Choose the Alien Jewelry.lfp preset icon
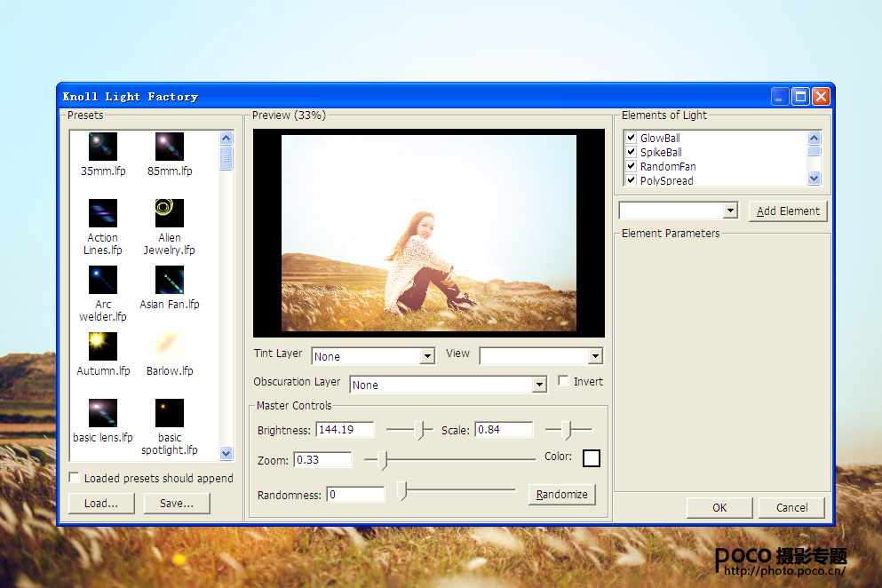The height and width of the screenshot is (588, 882). tap(170, 213)
